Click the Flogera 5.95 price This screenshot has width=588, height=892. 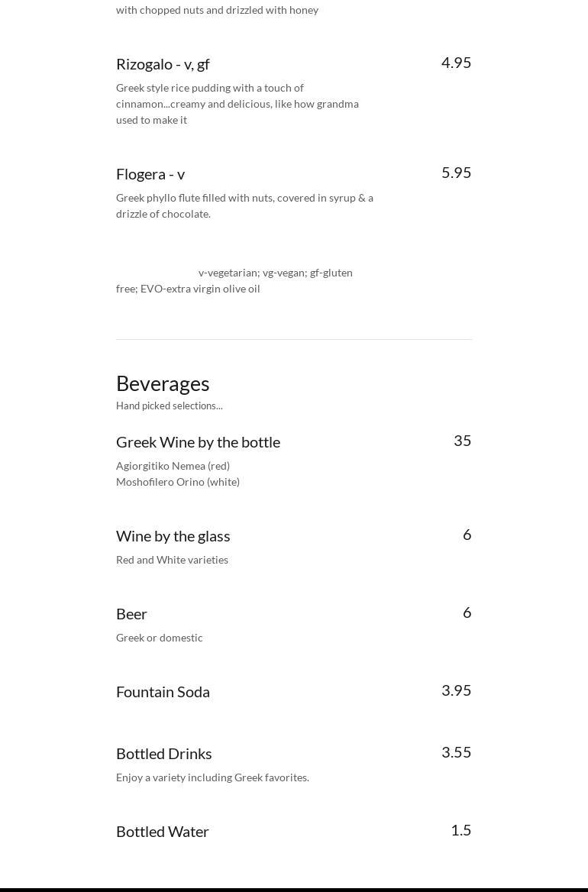pyautogui.click(x=456, y=173)
